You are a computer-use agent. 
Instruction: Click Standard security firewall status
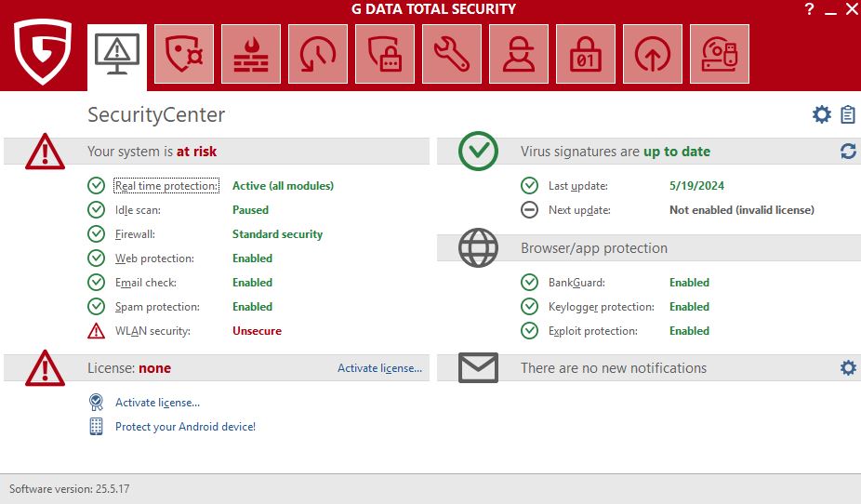[x=277, y=234]
